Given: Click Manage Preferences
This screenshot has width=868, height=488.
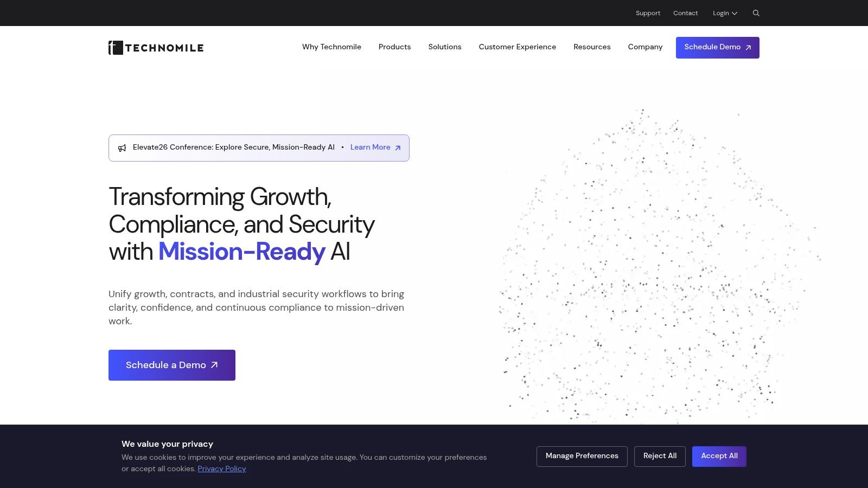Looking at the screenshot, I should [582, 457].
